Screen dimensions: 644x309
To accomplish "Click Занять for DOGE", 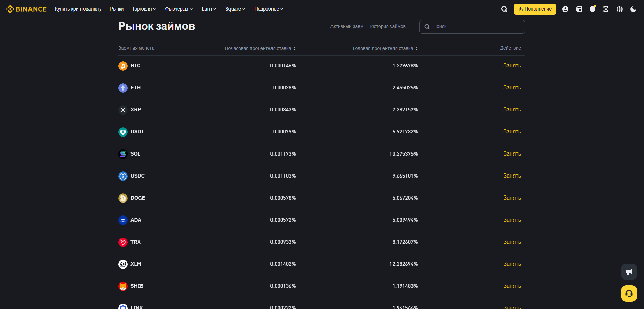I will coord(512,198).
